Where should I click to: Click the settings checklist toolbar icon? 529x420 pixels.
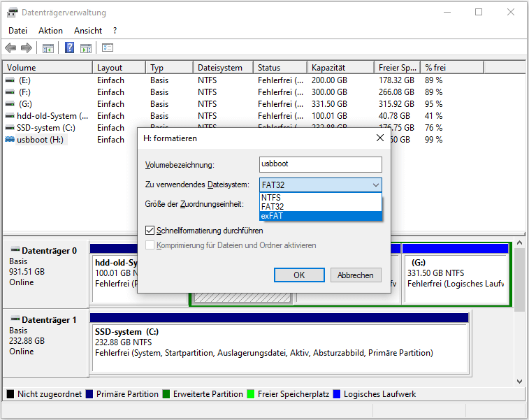pos(108,48)
